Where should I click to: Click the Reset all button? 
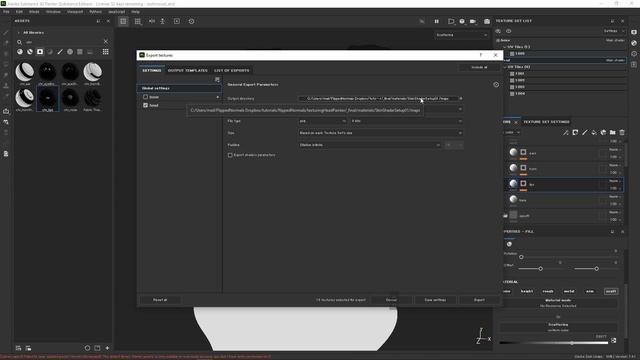coord(160,300)
